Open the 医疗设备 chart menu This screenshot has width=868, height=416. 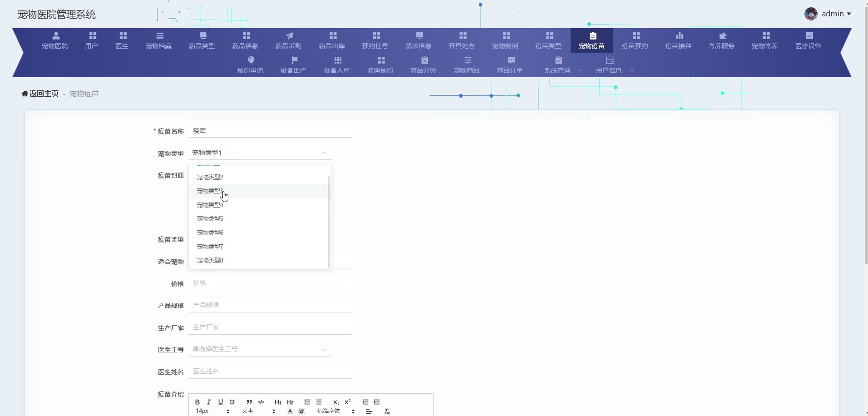(809, 40)
